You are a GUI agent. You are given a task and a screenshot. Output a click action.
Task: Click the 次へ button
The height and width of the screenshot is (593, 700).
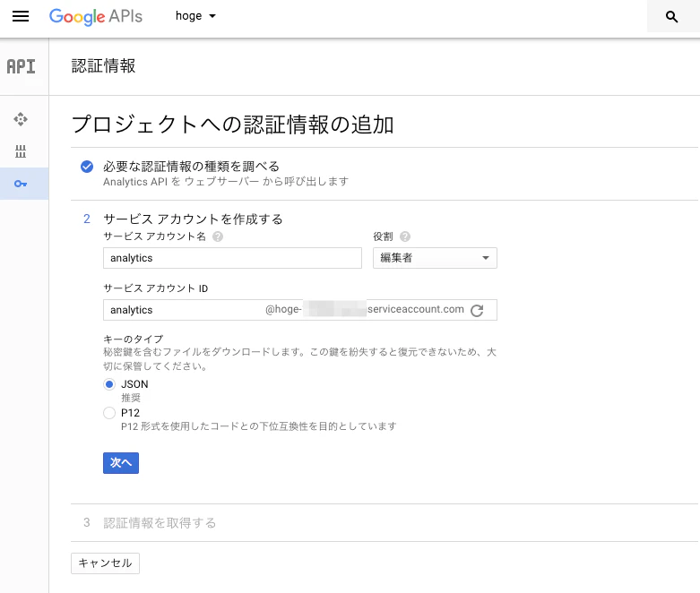(121, 463)
